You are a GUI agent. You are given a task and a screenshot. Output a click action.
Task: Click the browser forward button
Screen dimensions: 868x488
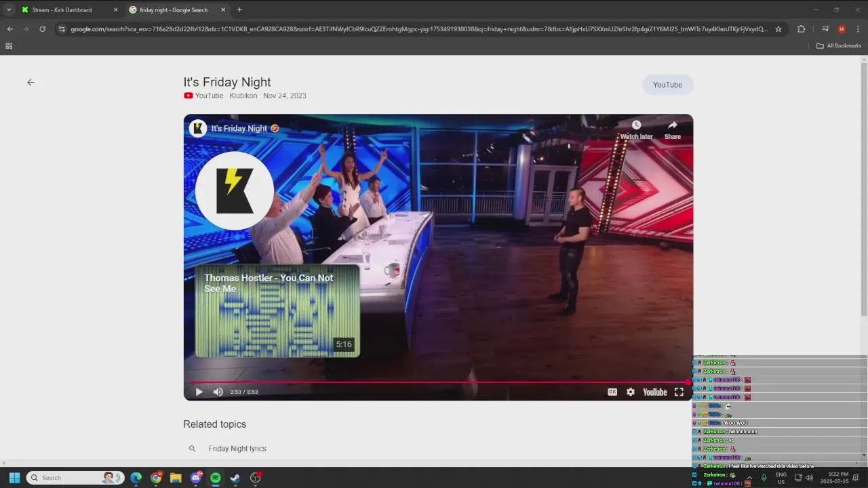(x=26, y=29)
